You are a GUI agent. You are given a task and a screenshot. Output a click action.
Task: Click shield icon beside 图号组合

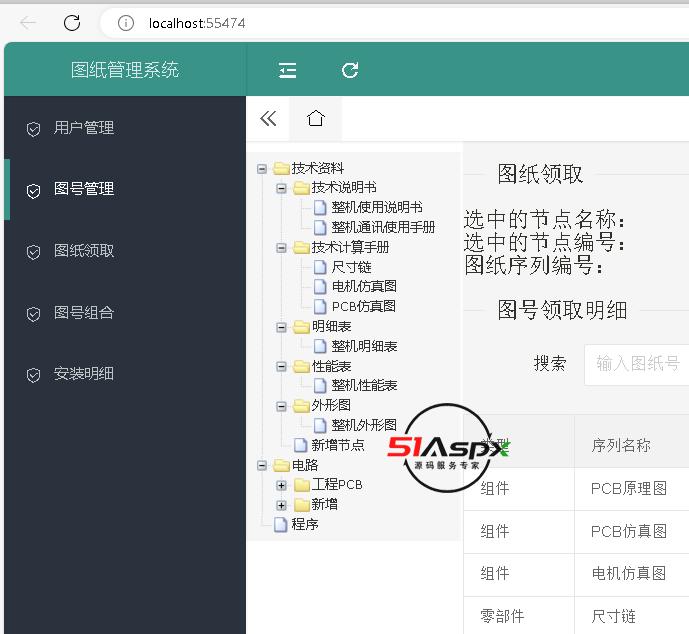(33, 314)
